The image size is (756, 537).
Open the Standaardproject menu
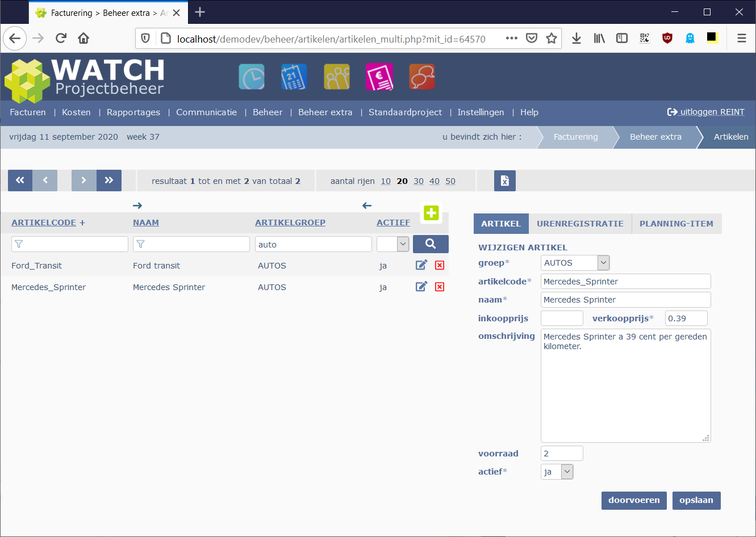[405, 112]
